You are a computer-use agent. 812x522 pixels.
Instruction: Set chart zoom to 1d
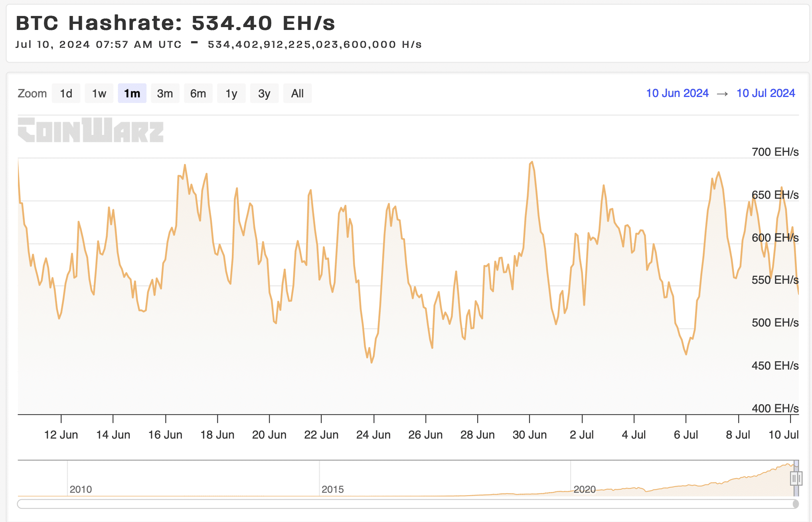pos(66,93)
